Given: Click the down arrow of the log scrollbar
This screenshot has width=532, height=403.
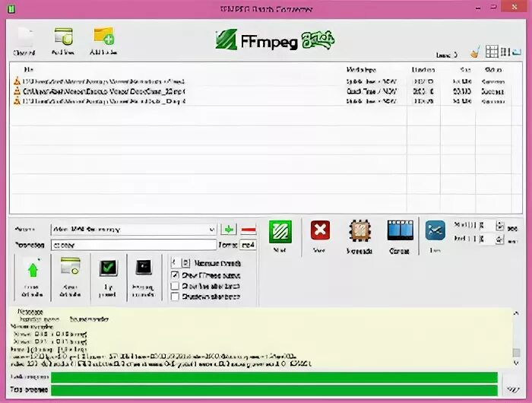Looking at the screenshot, I should pyautogui.click(x=516, y=363).
